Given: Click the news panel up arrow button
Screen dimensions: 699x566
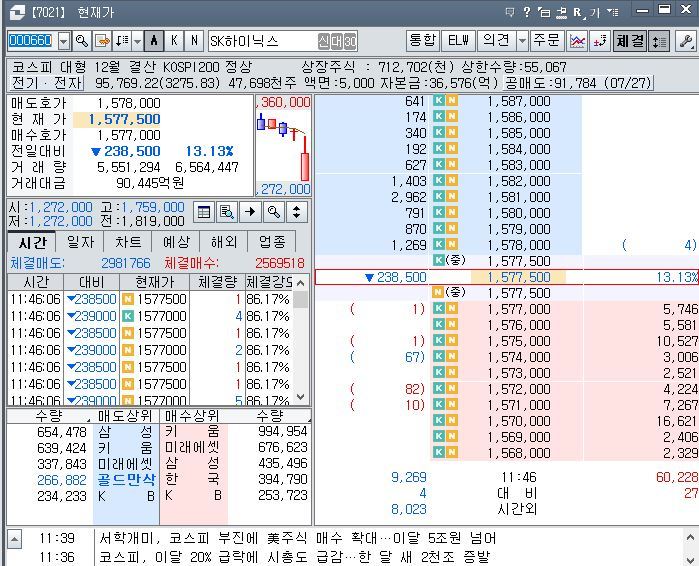Looking at the screenshot, I should coord(14,539).
